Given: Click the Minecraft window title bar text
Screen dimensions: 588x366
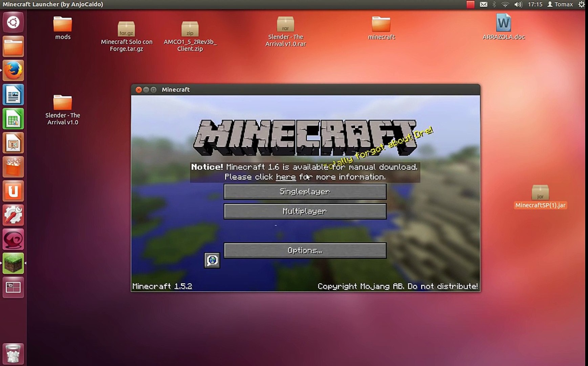Looking at the screenshot, I should pos(176,90).
